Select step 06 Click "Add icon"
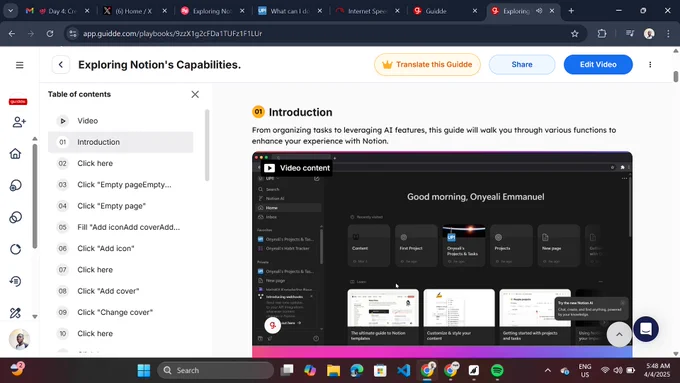Image resolution: width=680 pixels, height=383 pixels. pyautogui.click(x=121, y=248)
